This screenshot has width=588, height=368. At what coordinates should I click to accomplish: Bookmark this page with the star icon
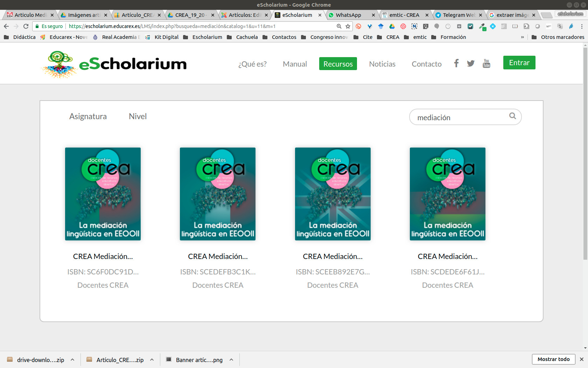pos(348,26)
